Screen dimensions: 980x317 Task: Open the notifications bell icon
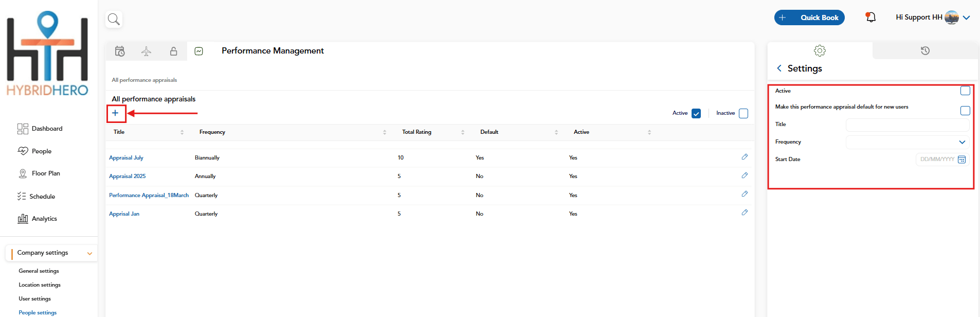pyautogui.click(x=870, y=17)
